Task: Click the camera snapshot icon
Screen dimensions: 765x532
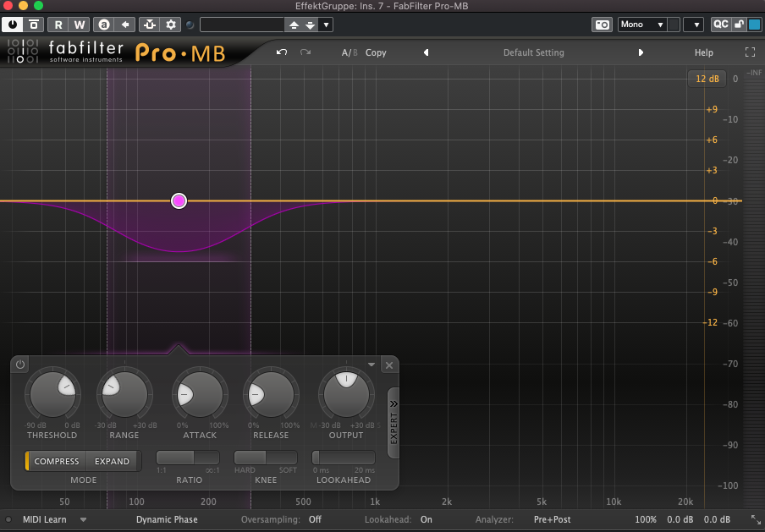Action: [602, 25]
